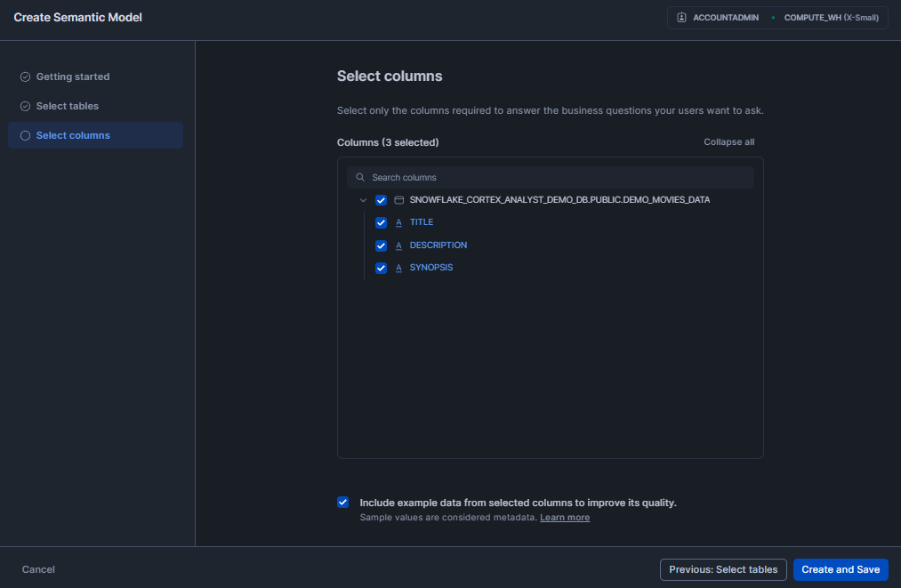Select the table icon next to DEMO_MOVIES_DATA
This screenshot has width=901, height=588.
pos(398,200)
